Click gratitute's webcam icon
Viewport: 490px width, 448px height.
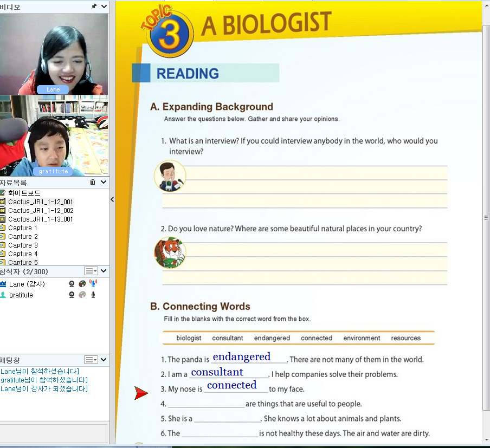point(72,295)
